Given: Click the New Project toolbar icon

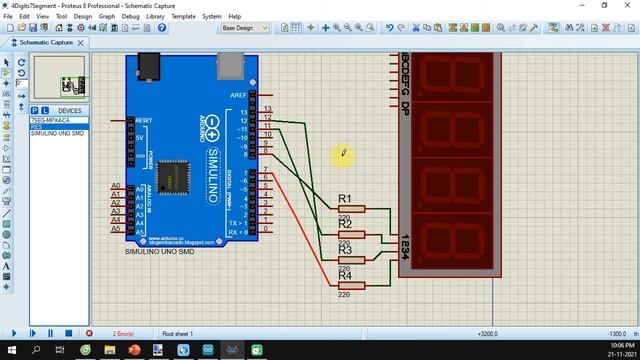Looking at the screenshot, I should 10,28.
